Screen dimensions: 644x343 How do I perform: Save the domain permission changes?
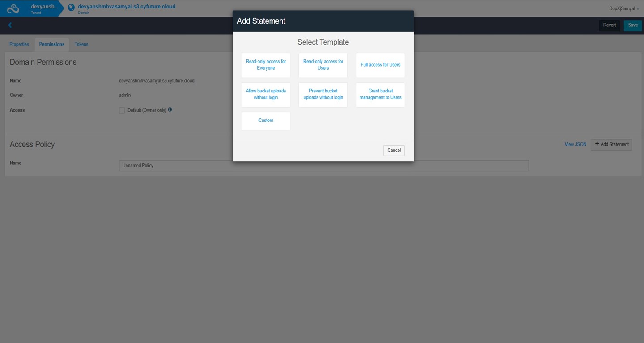(632, 25)
